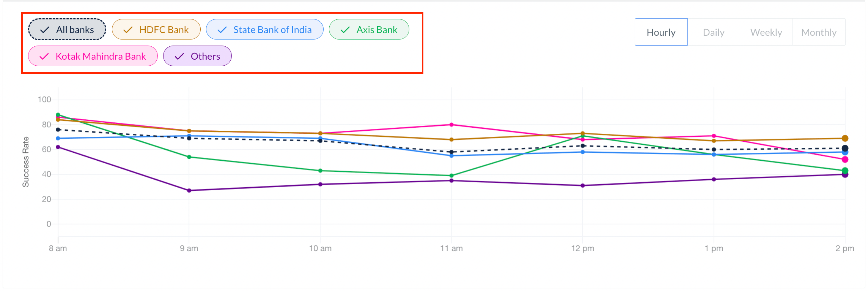Click the checkmark icon in HDFC Bank chip
This screenshot has width=868, height=291.
pyautogui.click(x=128, y=30)
